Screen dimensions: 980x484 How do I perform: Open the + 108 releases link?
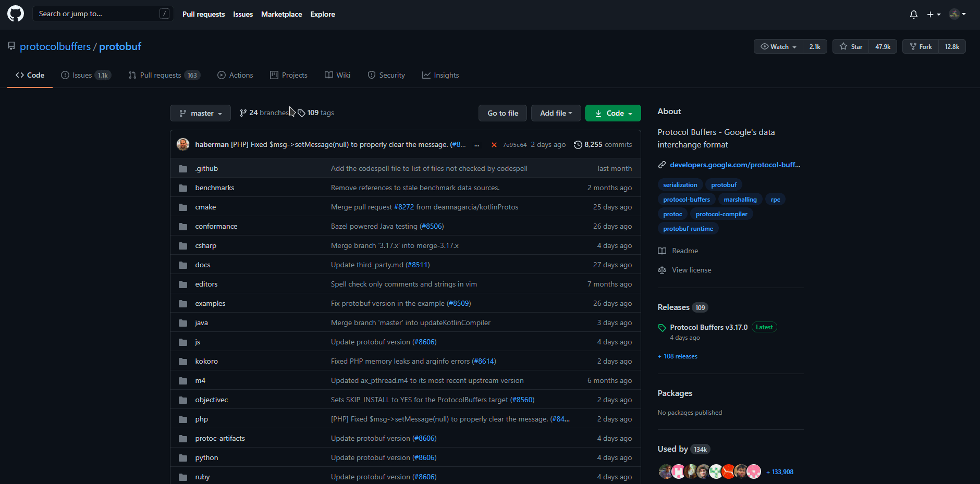[678, 356]
